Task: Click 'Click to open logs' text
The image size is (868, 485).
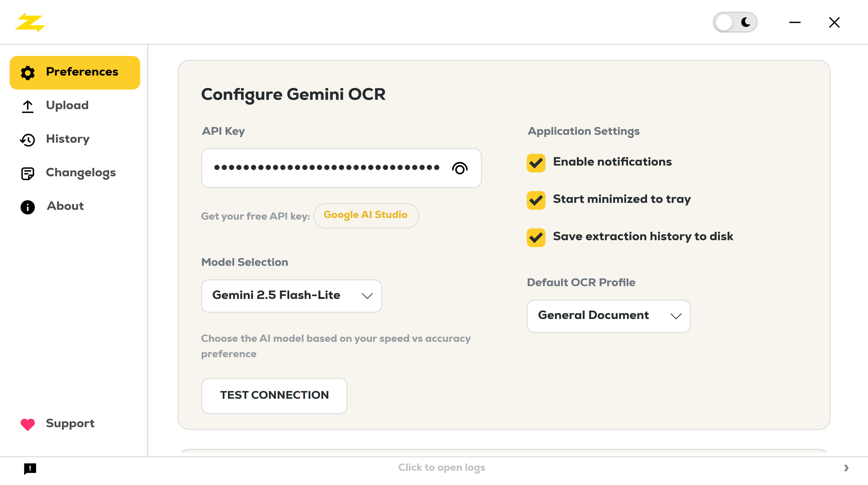Action: (x=441, y=468)
